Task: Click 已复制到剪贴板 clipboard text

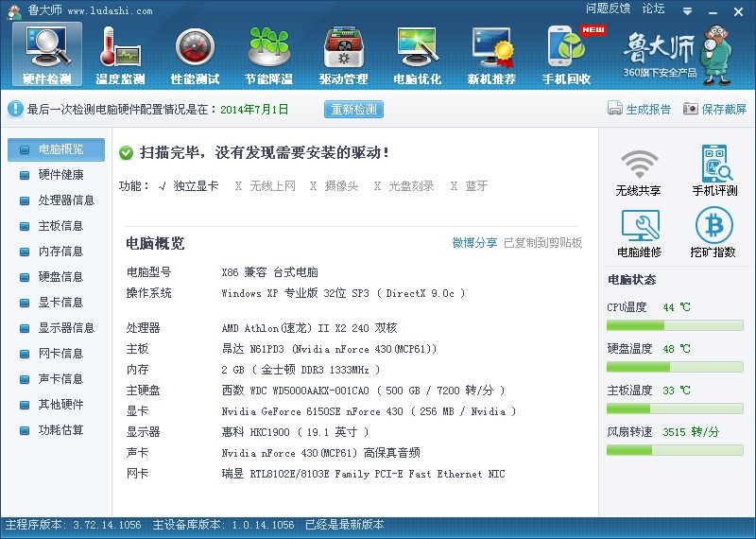Action: point(542,243)
